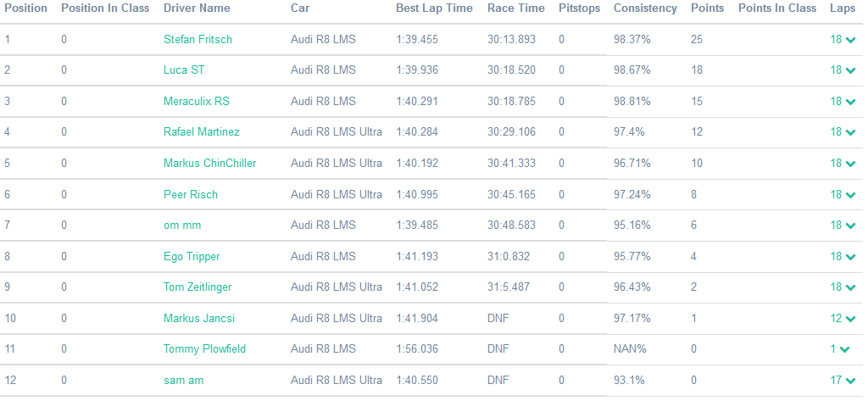Select Tom Zeitlinger driver name
Image resolution: width=868 pixels, height=401 pixels.
(198, 287)
